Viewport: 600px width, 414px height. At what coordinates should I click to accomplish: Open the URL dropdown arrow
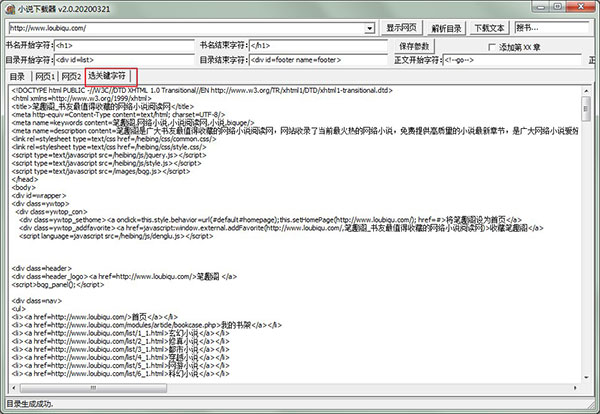369,28
